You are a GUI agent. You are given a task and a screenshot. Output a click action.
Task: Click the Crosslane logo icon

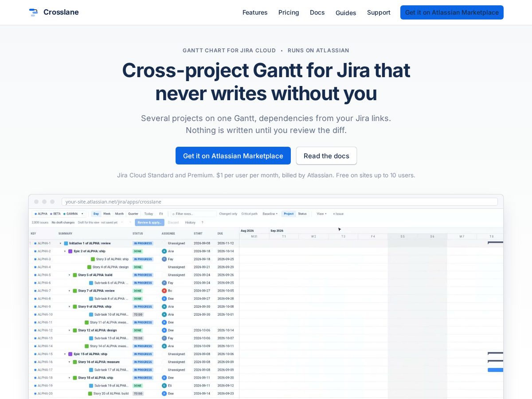pos(33,12)
